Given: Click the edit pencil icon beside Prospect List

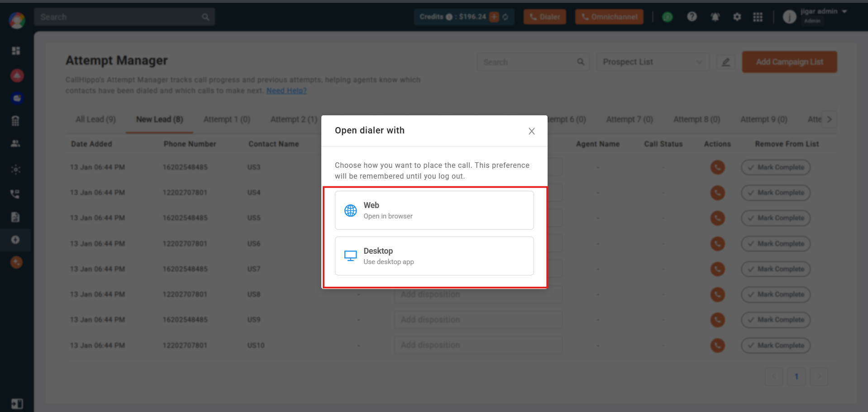Looking at the screenshot, I should pos(726,62).
